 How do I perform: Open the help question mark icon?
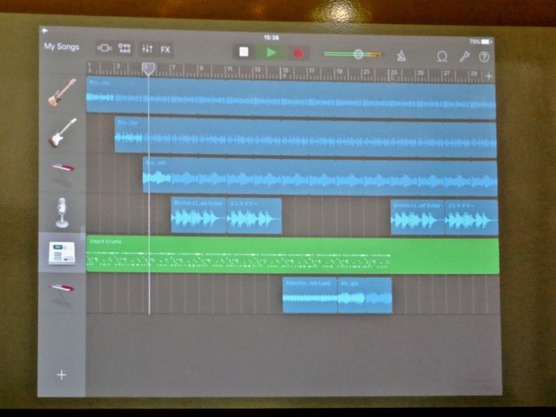[484, 57]
